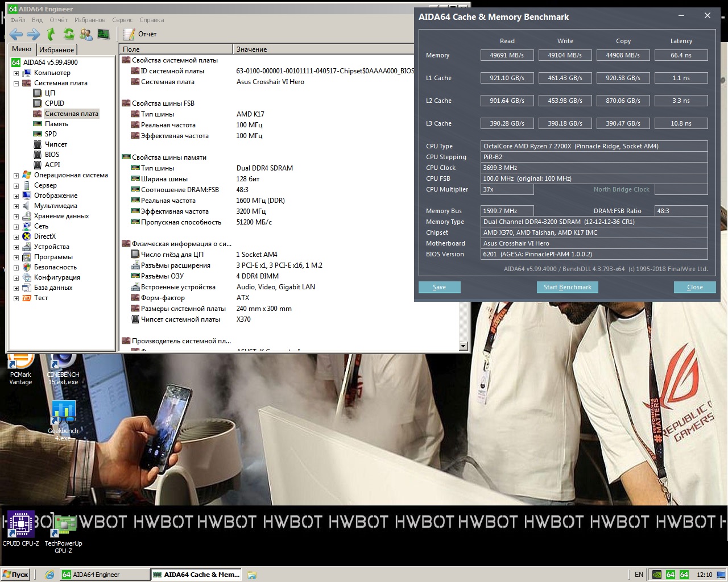Launch CINEBENCH 15 ext.exe from desktop

point(63,369)
